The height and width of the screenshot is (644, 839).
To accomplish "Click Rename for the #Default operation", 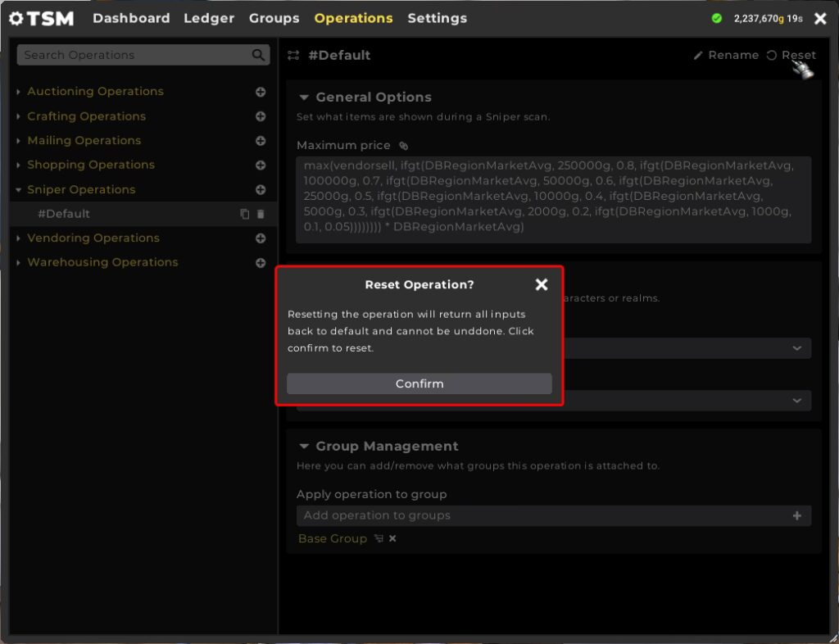I will (726, 55).
